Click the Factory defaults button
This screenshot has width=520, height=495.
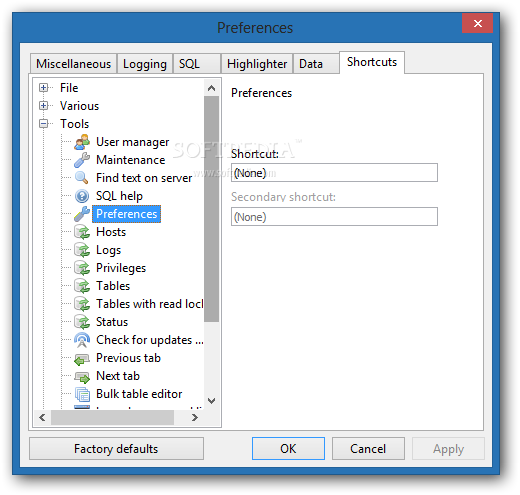116,449
